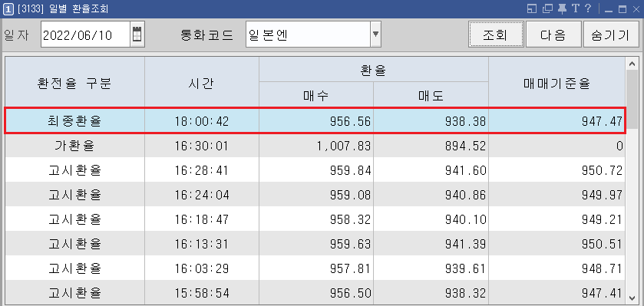Click the 959.08 buy rate cell
The height and width of the screenshot is (306, 644).
(x=316, y=195)
